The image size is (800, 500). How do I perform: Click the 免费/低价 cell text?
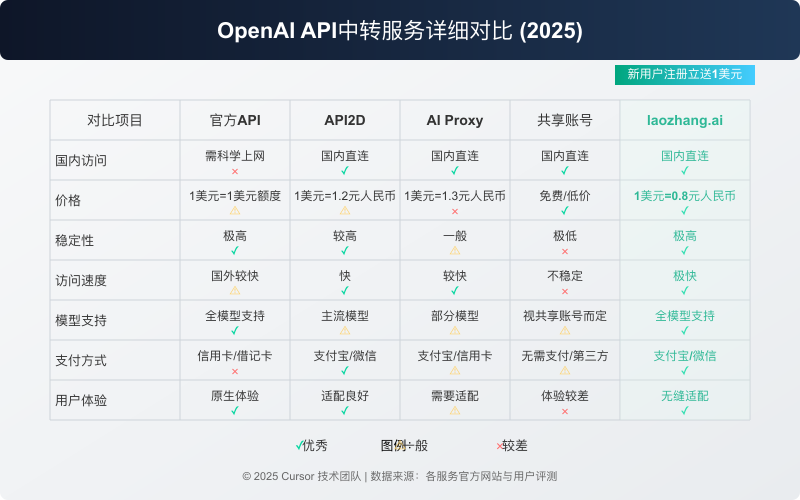(565, 196)
